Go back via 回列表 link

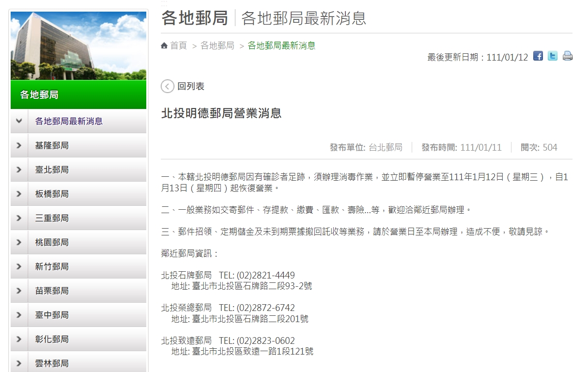click(191, 86)
